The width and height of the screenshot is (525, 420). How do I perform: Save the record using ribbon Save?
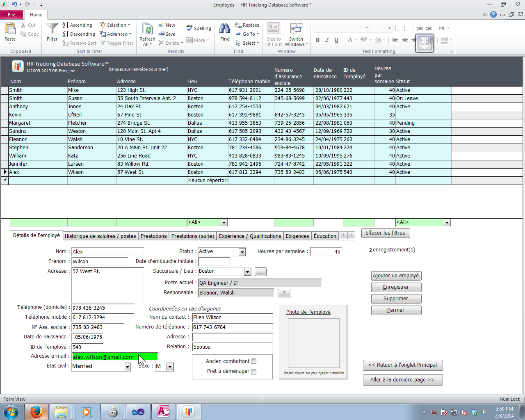click(x=167, y=34)
